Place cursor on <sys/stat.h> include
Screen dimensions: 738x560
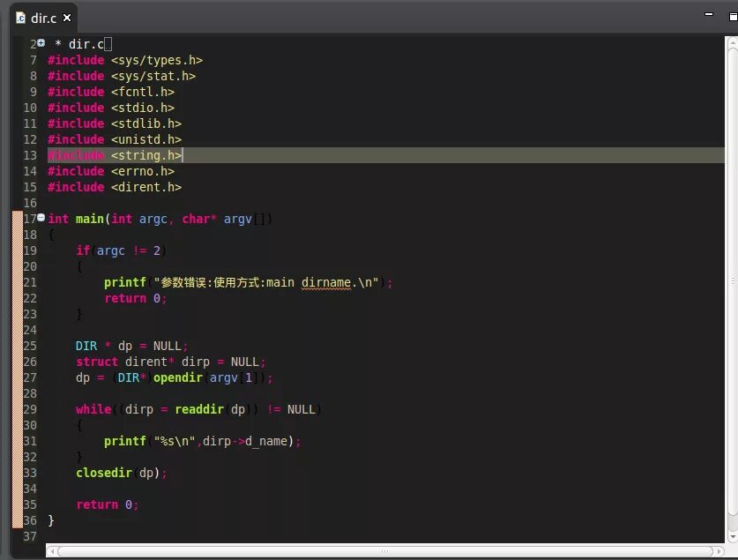pyautogui.click(x=153, y=76)
